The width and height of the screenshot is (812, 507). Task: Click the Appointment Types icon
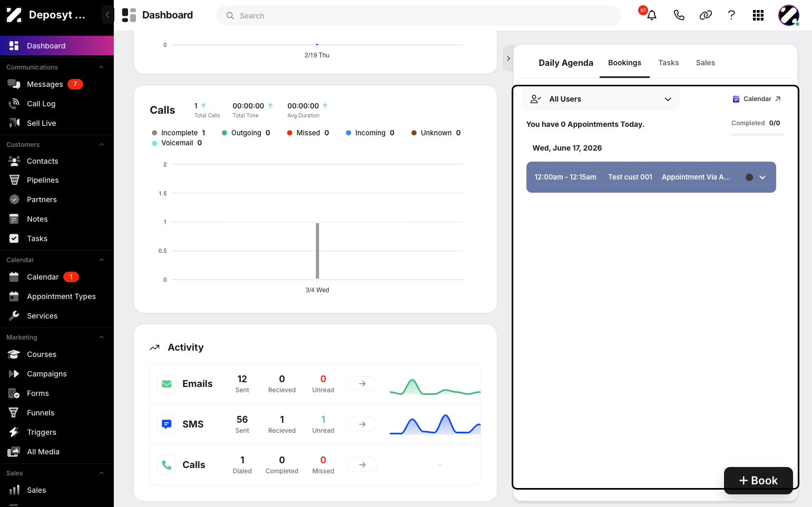(x=14, y=296)
